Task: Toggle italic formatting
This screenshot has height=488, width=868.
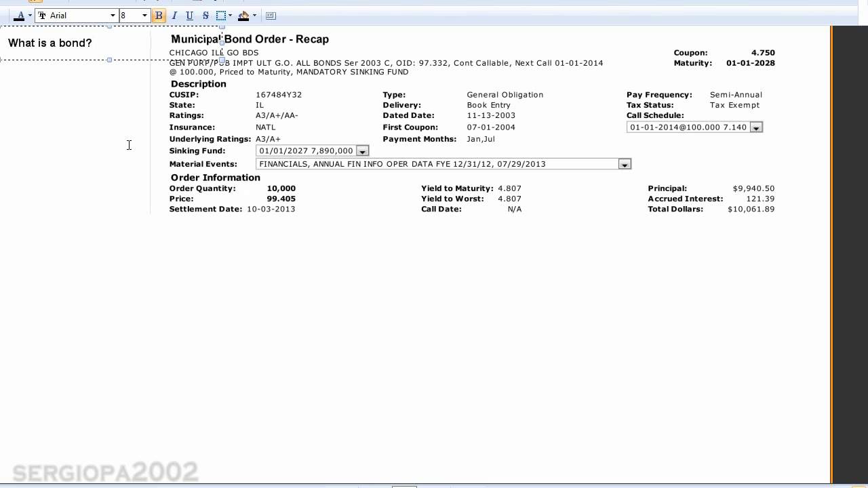Action: point(174,16)
